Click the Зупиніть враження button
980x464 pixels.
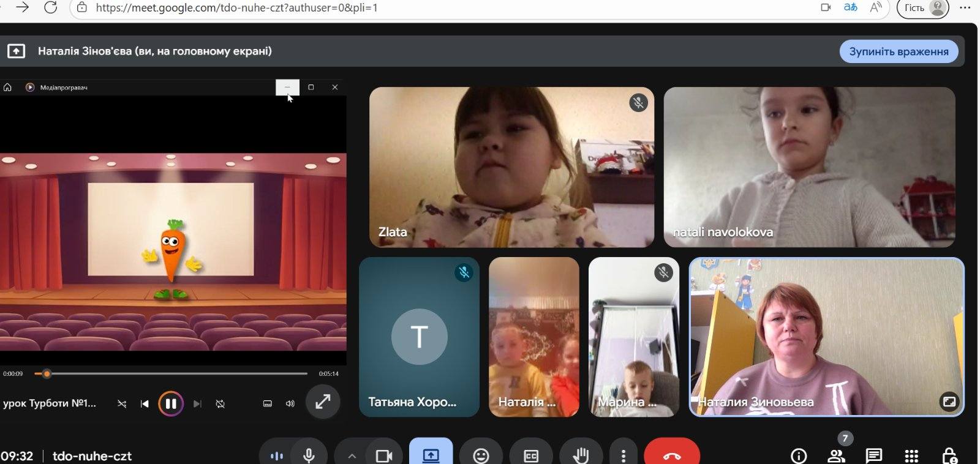coord(898,51)
